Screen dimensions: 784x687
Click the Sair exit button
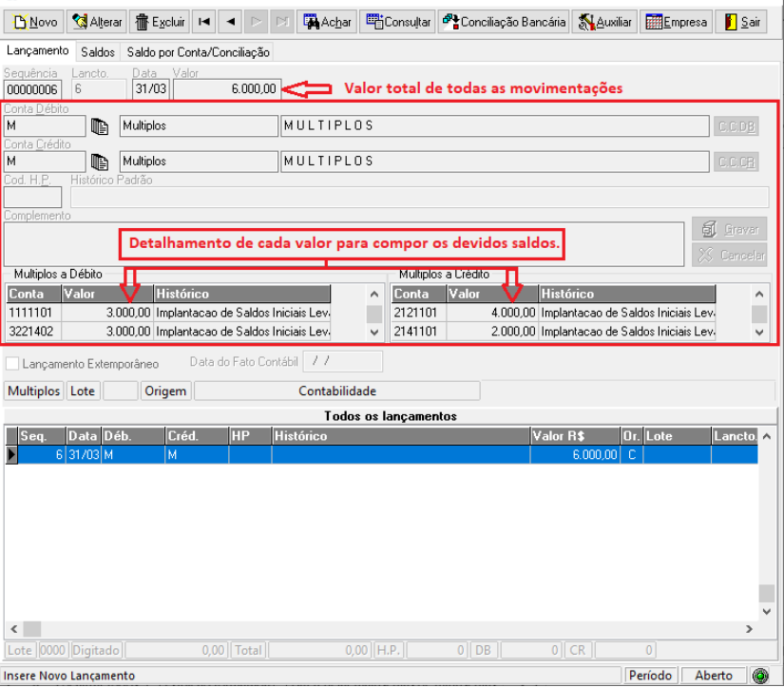741,22
